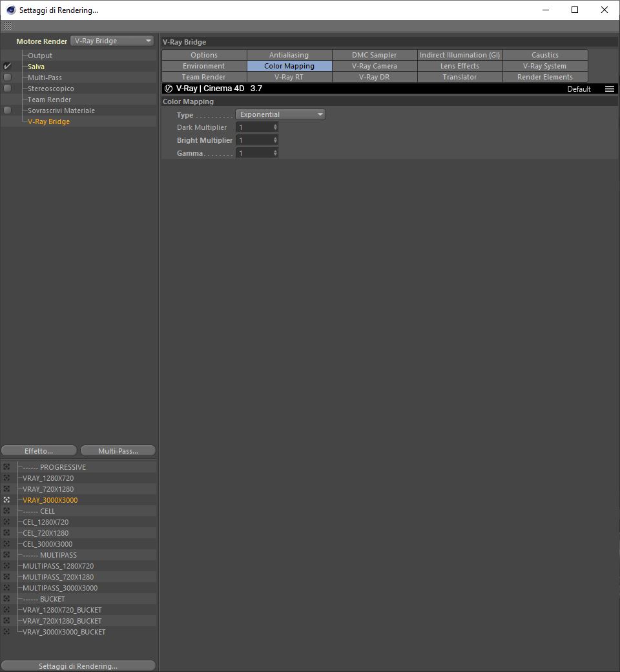Click the V-Ray logo icon in black banner
Image resolution: width=620 pixels, height=672 pixels.
pyautogui.click(x=169, y=89)
